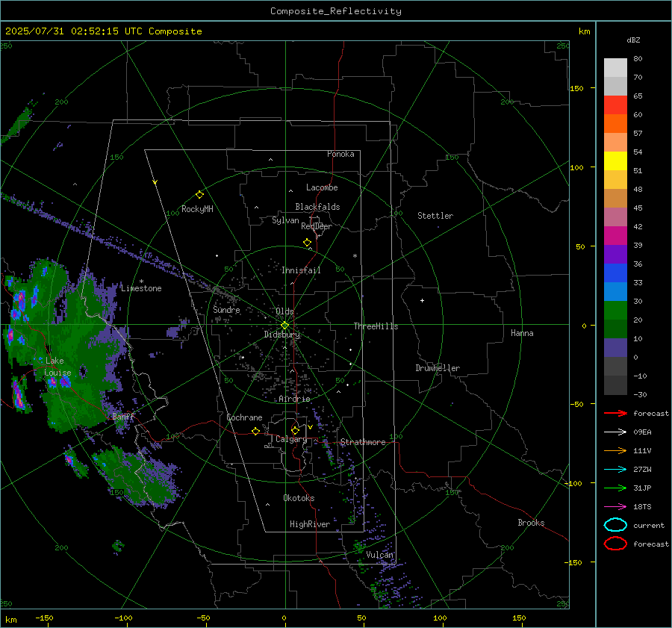Pick the magenta 42-39 dBZ swatch
Image resolution: width=672 pixels, height=628 pixels.
click(x=615, y=236)
